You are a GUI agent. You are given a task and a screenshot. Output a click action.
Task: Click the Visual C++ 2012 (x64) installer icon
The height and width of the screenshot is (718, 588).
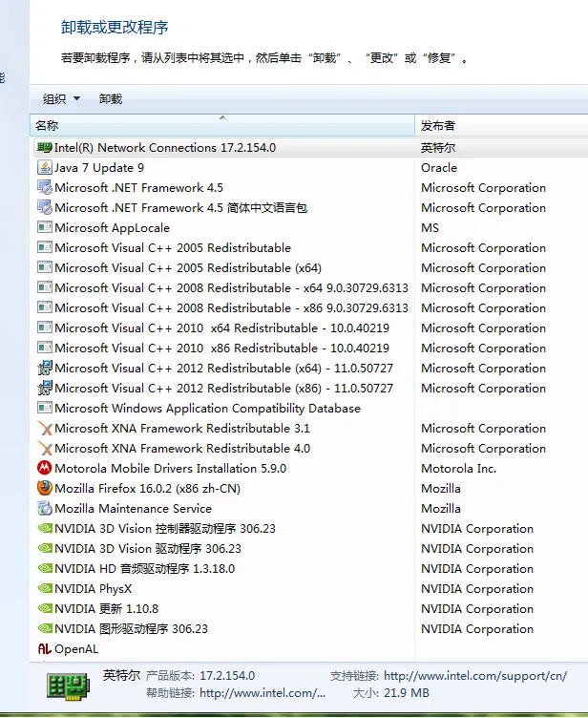(x=45, y=369)
